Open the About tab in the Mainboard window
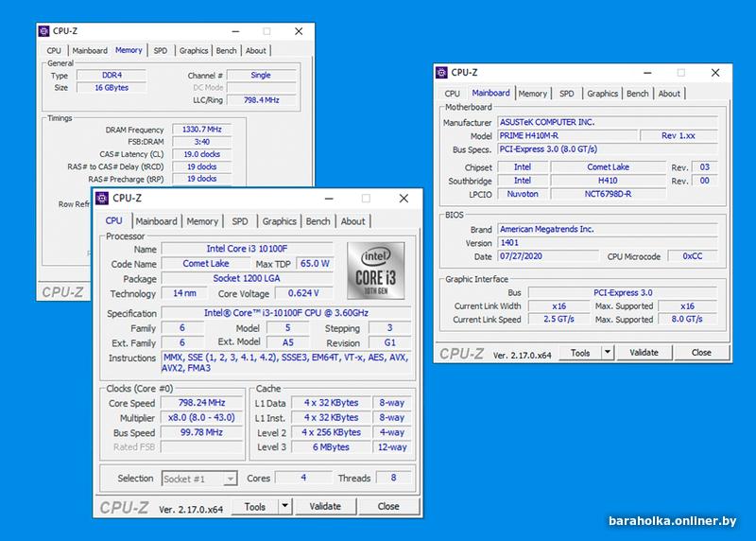 pos(669,94)
